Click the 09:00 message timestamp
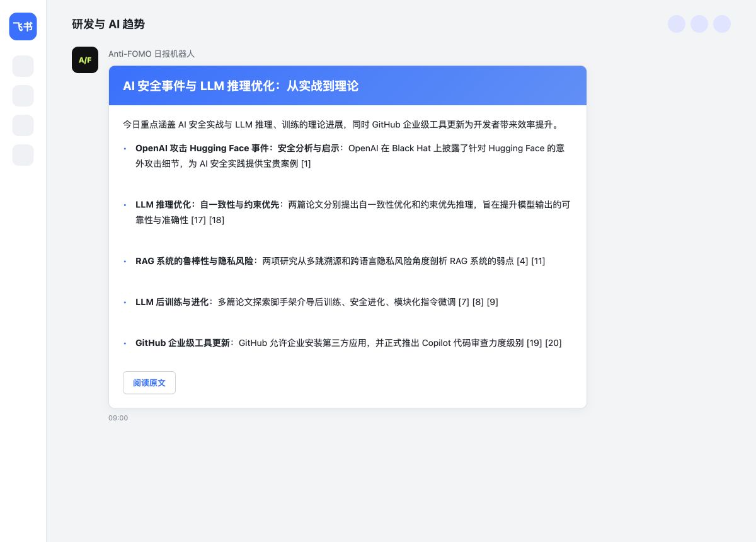Viewport: 756px width, 542px height. click(x=118, y=418)
